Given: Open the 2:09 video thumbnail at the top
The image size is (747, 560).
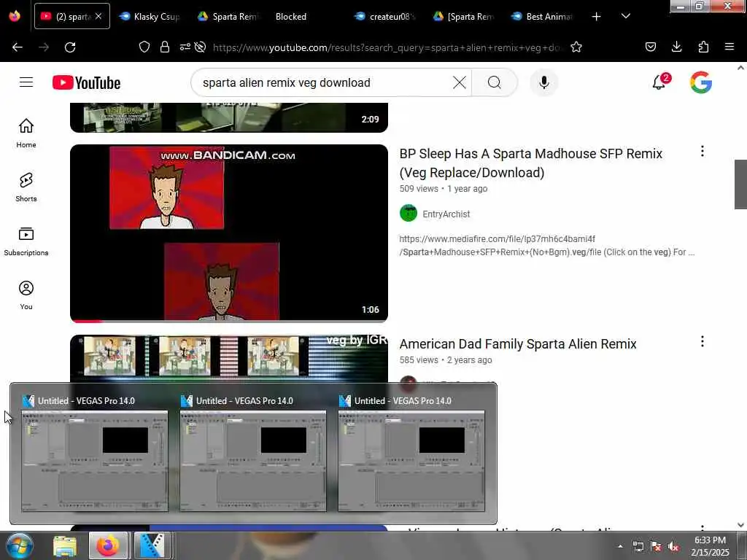Looking at the screenshot, I should click(x=228, y=117).
